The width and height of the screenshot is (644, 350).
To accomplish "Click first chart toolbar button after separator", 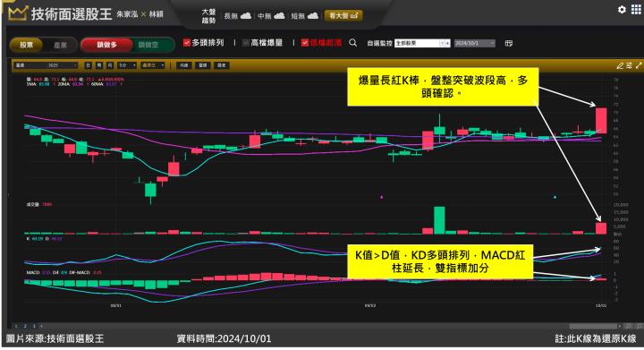I will tap(184, 65).
